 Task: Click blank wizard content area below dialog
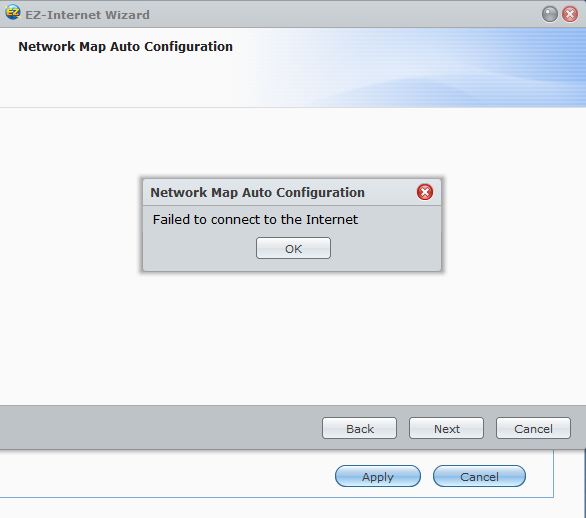pos(292,336)
